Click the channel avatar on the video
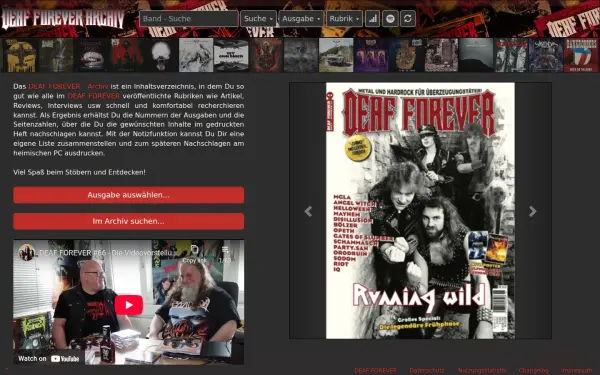Viewport: 600px width, 375px height. tap(26, 253)
